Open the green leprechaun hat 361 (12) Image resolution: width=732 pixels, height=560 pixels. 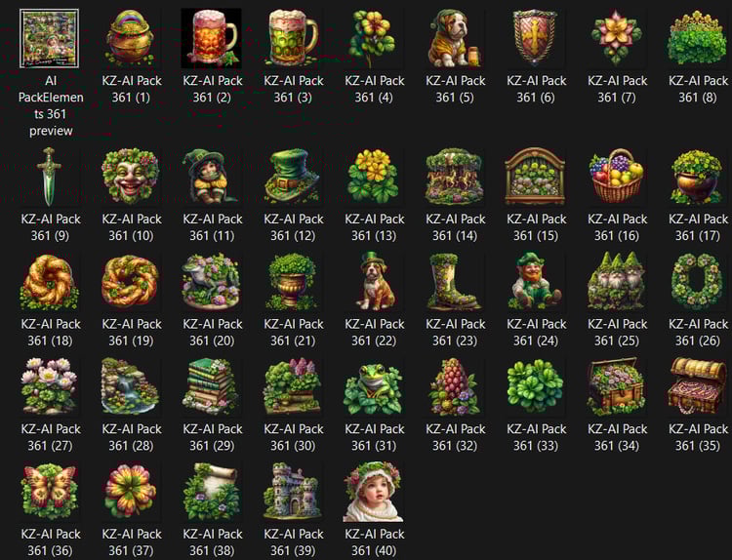coord(293,177)
